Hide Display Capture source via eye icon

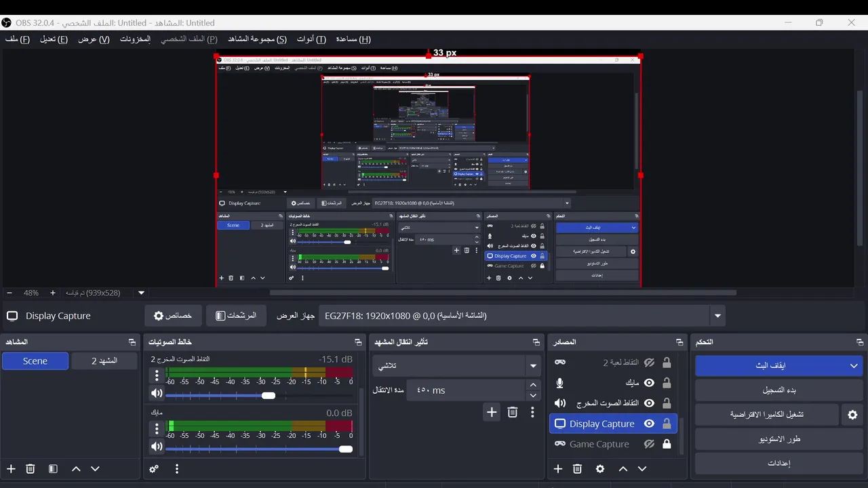pyautogui.click(x=649, y=424)
